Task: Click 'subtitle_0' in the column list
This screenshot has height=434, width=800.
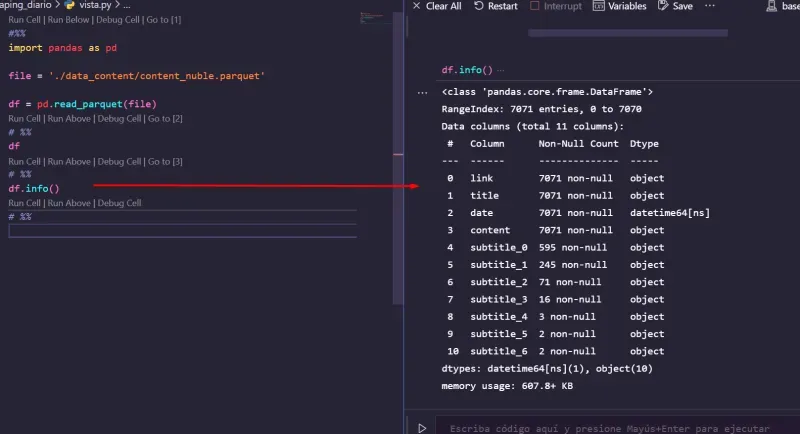Action: pyautogui.click(x=498, y=248)
